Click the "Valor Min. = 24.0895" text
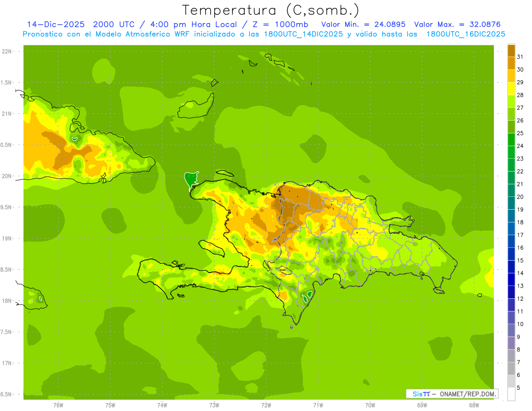 (x=364, y=24)
